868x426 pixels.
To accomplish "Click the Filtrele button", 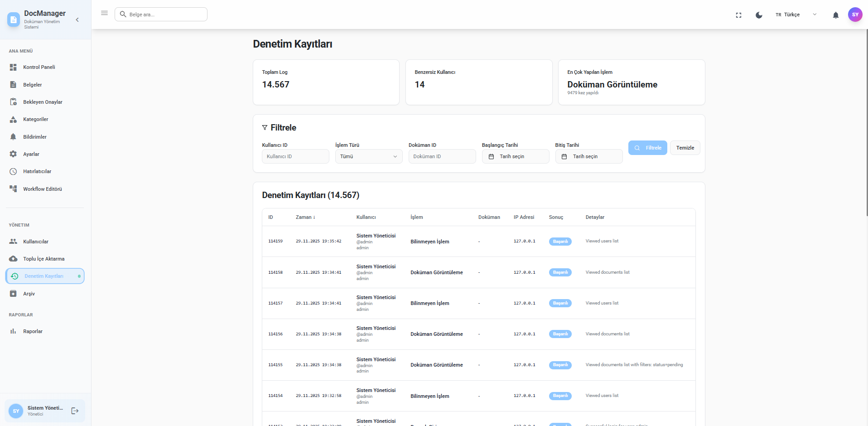I will (647, 147).
